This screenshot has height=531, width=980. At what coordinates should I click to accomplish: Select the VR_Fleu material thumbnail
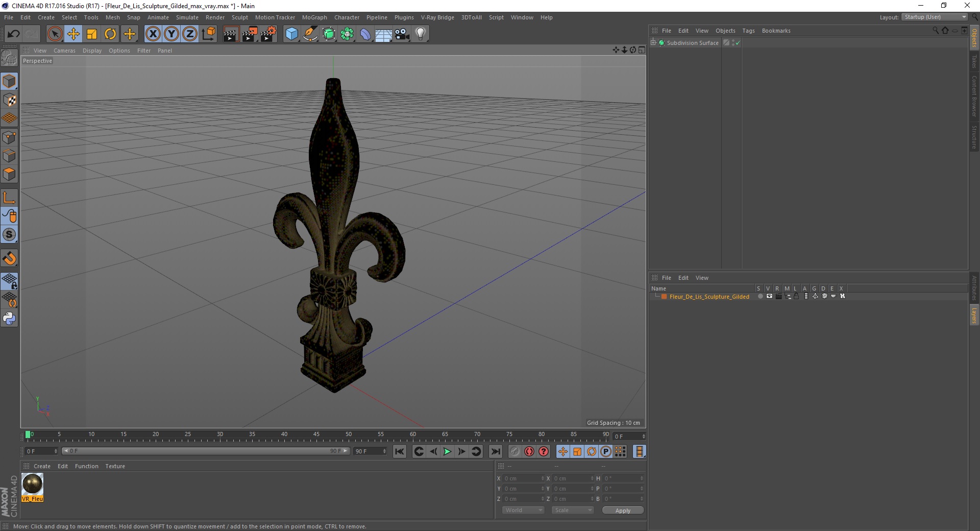pyautogui.click(x=32, y=488)
